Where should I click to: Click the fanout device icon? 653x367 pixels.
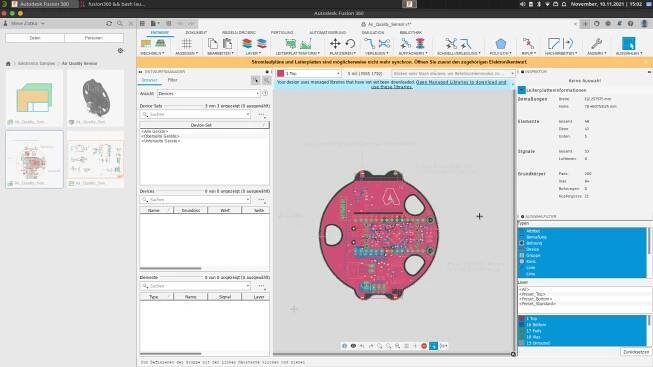(405, 43)
